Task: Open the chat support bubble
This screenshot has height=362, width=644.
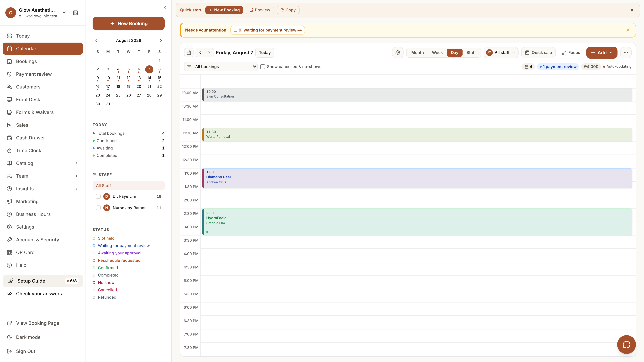Action: 626,345
